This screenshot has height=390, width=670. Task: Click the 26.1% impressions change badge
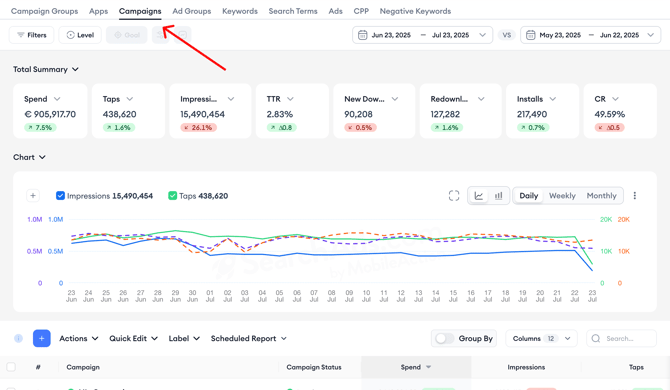pos(199,127)
